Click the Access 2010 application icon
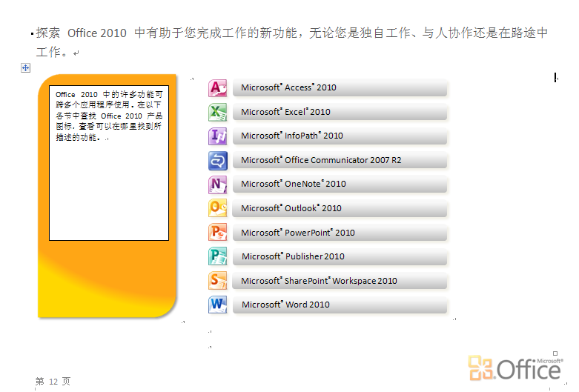579x392 pixels. (218, 88)
